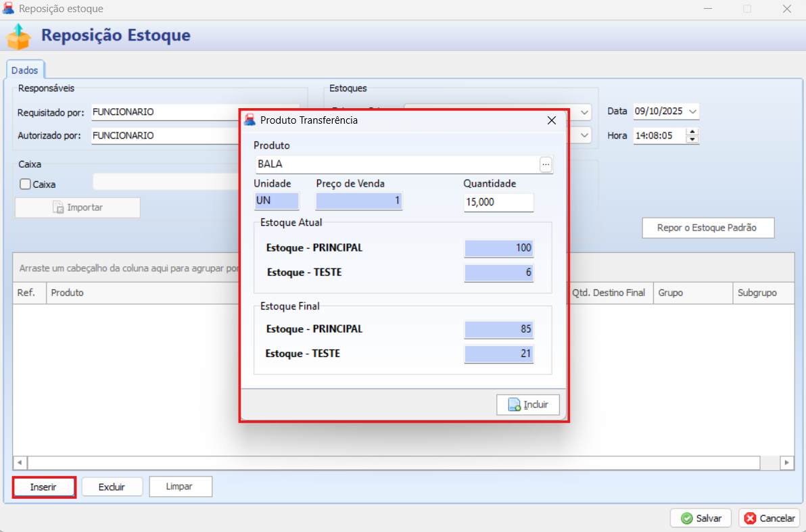Expand the Data date dropdown

[692, 112]
